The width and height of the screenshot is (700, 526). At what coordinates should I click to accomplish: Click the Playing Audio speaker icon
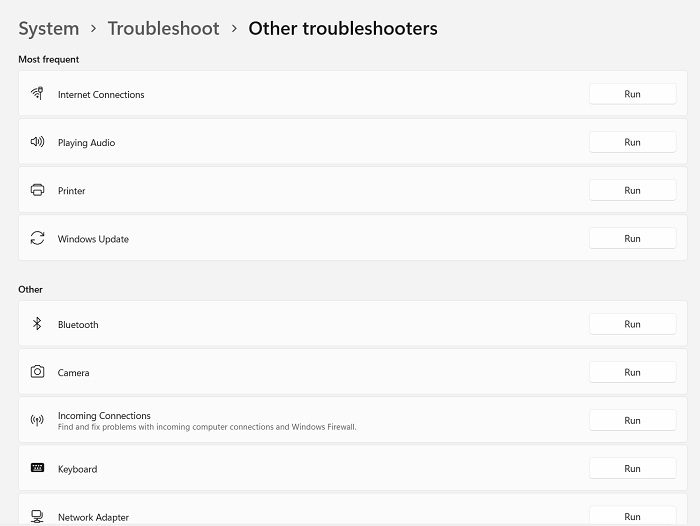(37, 142)
